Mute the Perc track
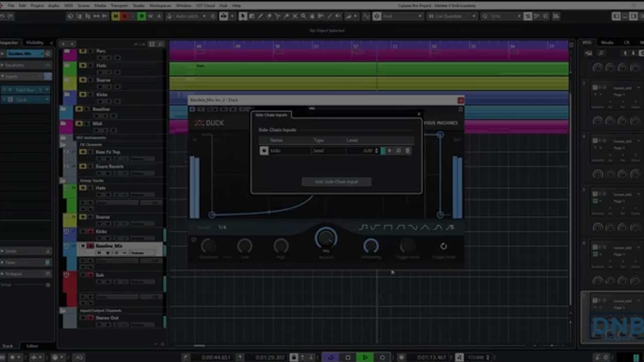The height and width of the screenshot is (362, 644). click(x=83, y=51)
